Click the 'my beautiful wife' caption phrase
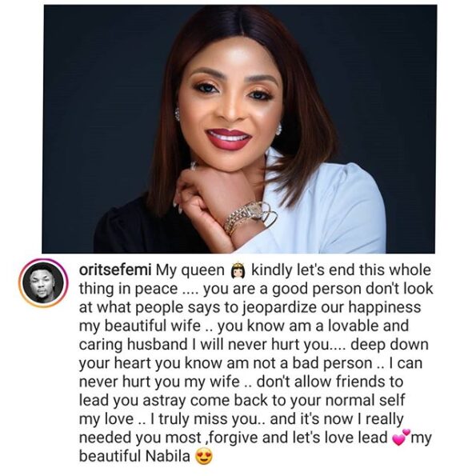The width and height of the screenshot is (476, 476). tap(140, 326)
